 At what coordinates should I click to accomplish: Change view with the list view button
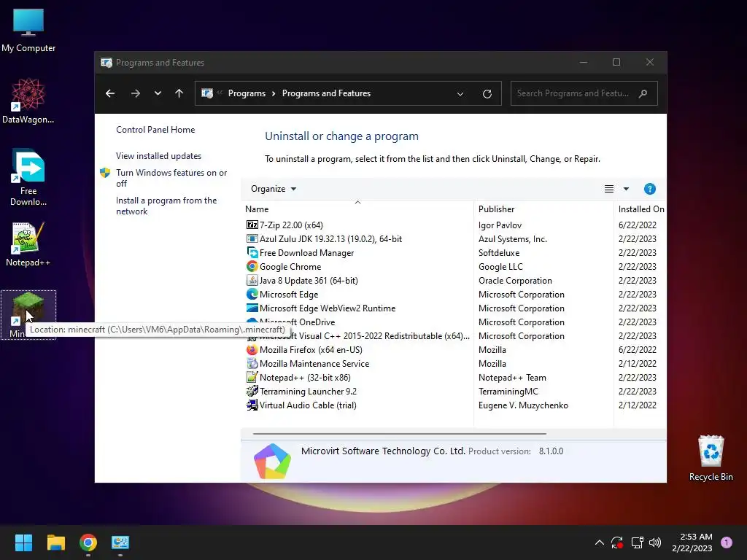tap(609, 189)
